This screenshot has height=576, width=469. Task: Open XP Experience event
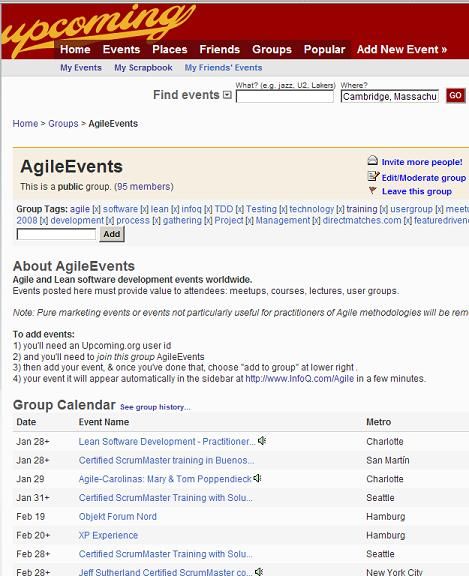click(108, 535)
